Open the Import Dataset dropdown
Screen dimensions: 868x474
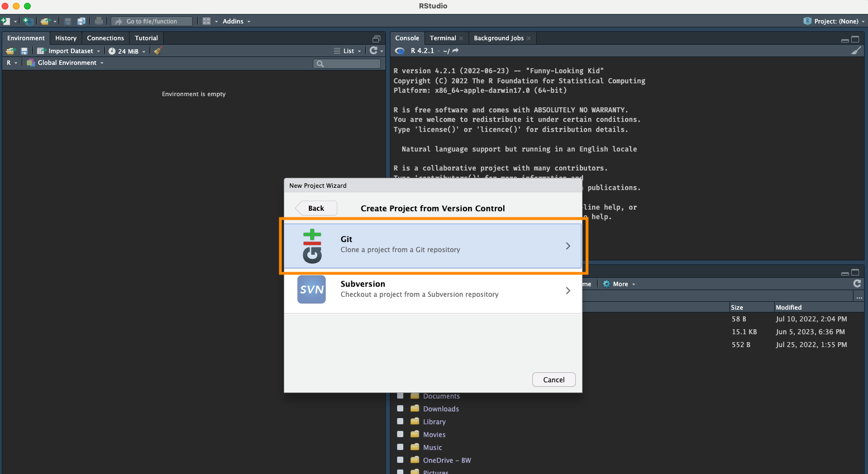coord(69,51)
